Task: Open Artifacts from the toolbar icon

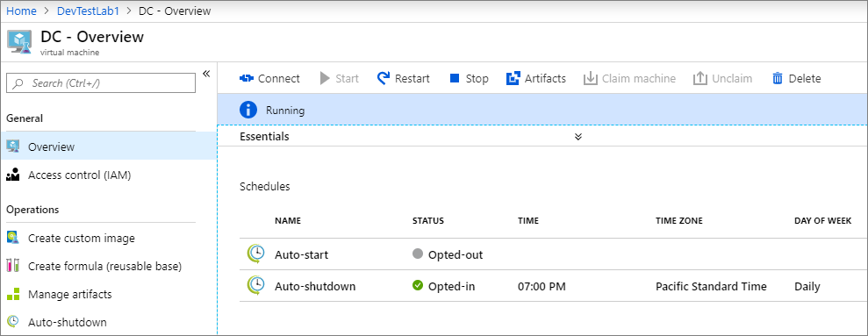Action: [x=513, y=79]
